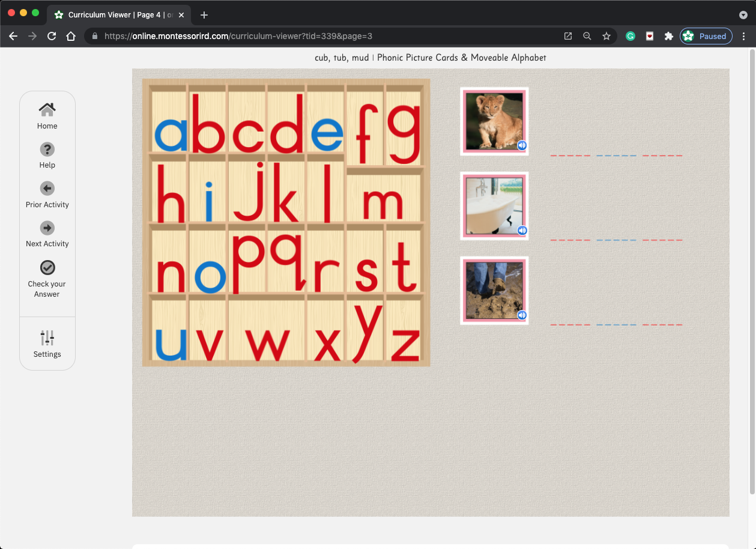Viewport: 756px width, 549px height.
Task: Play sound for bathtub picture
Action: tap(522, 230)
